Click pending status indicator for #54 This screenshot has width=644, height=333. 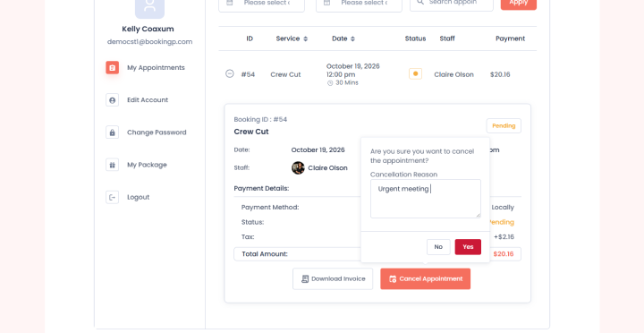pos(415,73)
